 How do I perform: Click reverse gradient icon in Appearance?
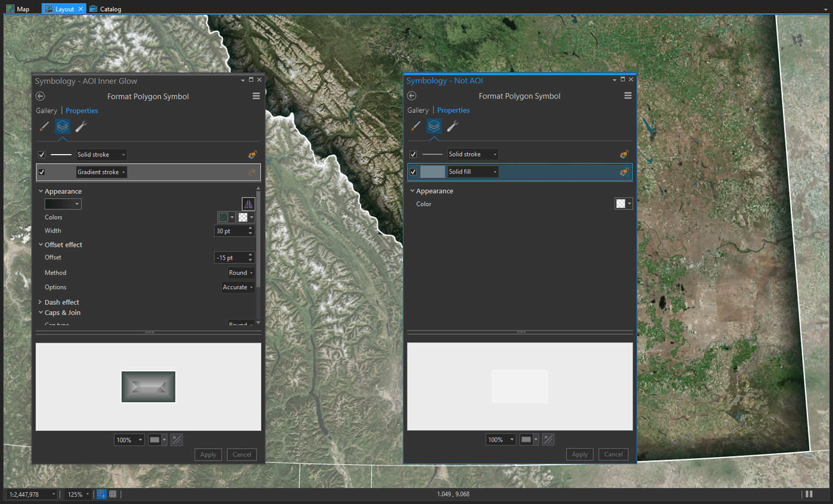[248, 204]
